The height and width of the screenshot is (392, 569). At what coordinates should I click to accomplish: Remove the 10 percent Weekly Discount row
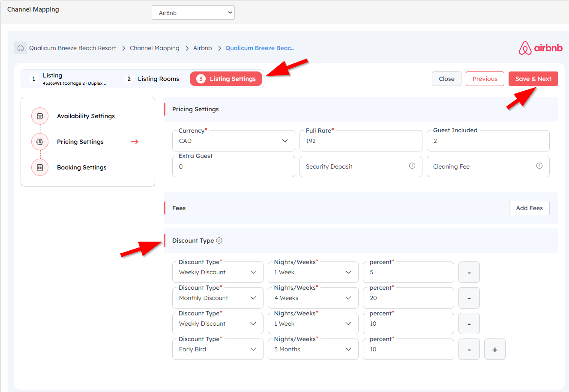coord(469,324)
